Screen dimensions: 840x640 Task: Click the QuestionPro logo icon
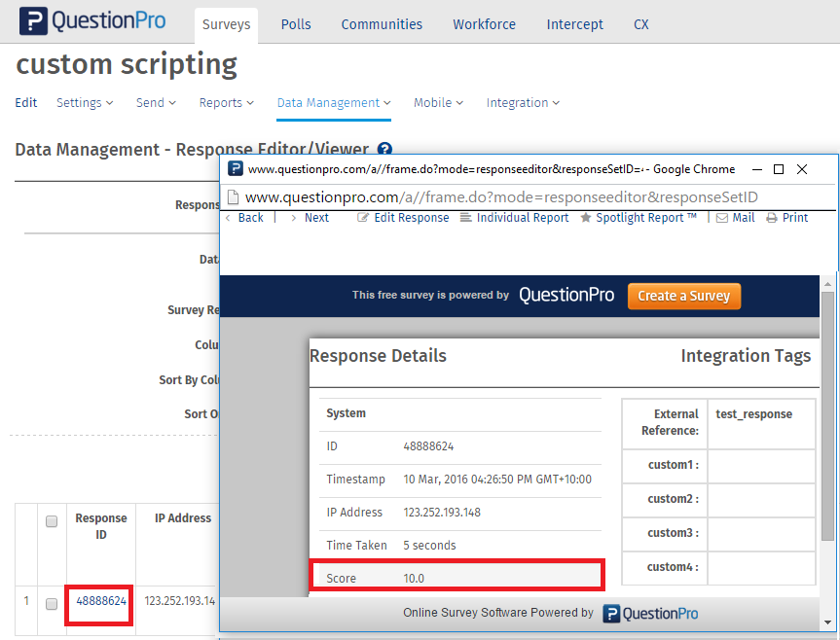[33, 21]
